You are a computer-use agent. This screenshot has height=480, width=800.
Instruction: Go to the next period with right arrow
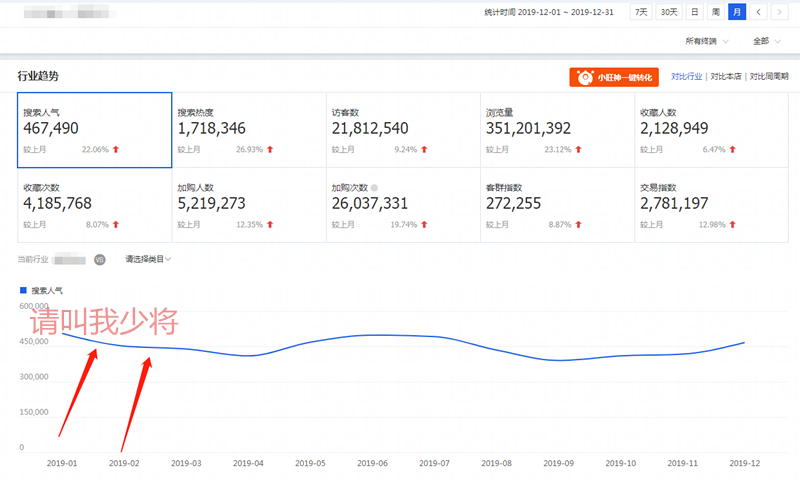tap(780, 12)
